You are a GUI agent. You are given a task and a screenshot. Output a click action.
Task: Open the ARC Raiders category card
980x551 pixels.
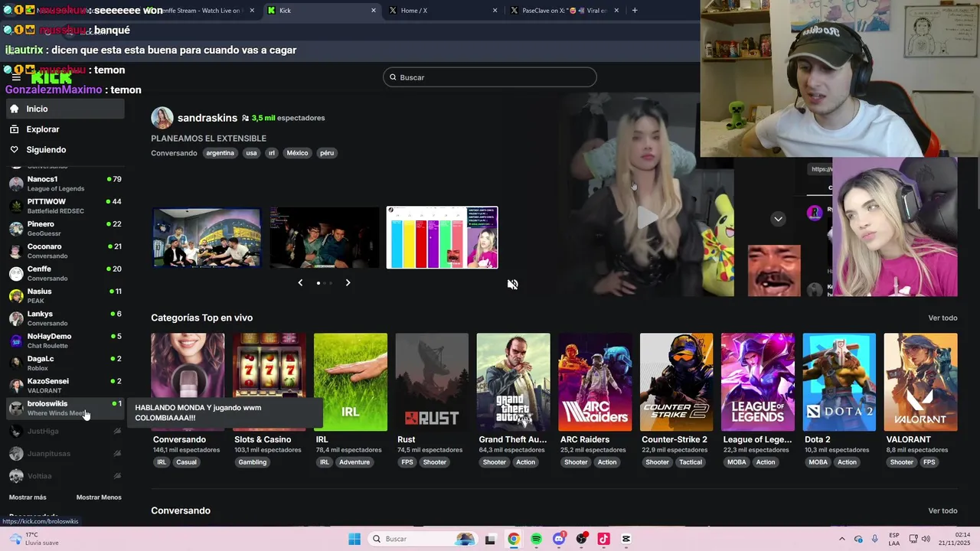(x=595, y=382)
